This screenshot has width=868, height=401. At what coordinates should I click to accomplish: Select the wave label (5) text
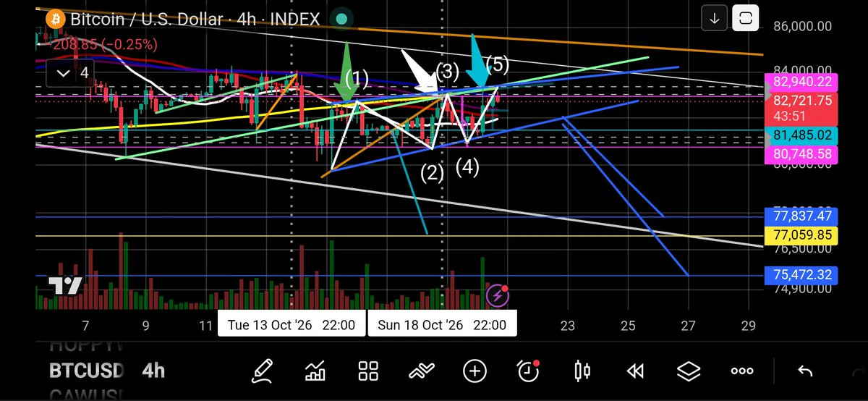click(x=498, y=65)
